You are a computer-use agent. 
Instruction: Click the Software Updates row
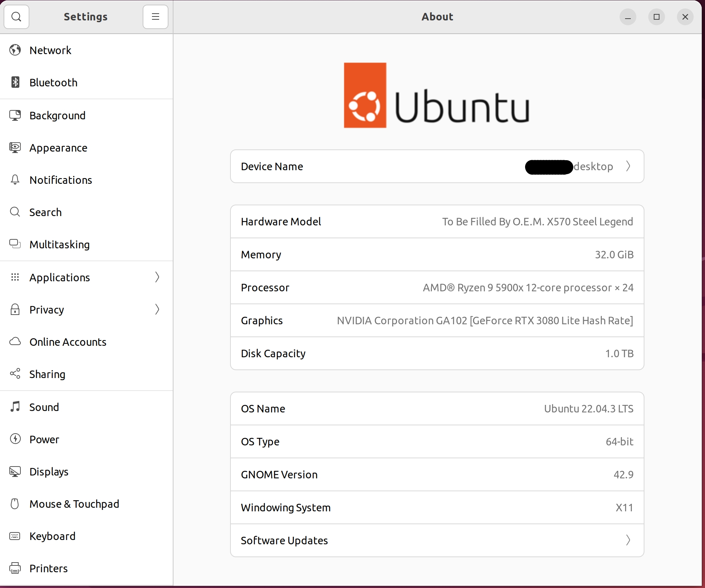click(x=437, y=540)
